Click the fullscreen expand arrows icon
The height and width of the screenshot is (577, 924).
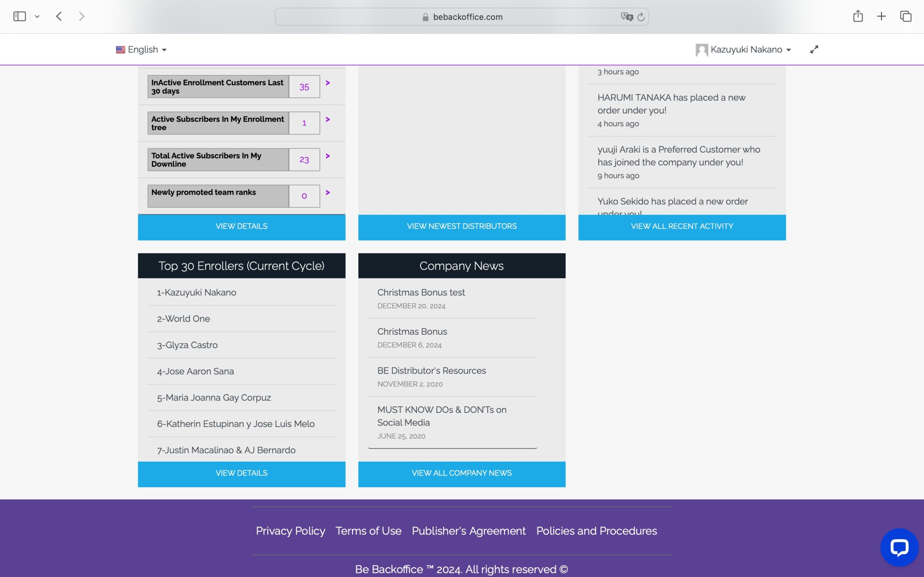[814, 50]
